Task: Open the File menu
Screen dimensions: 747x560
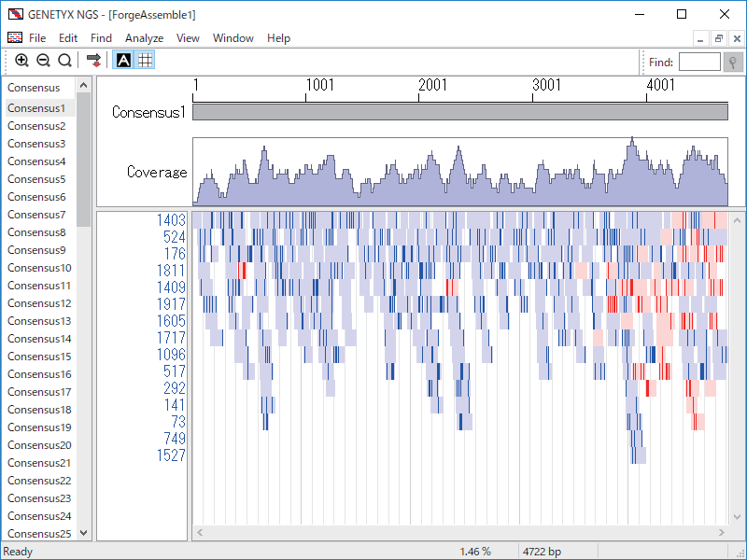Action: tap(37, 38)
